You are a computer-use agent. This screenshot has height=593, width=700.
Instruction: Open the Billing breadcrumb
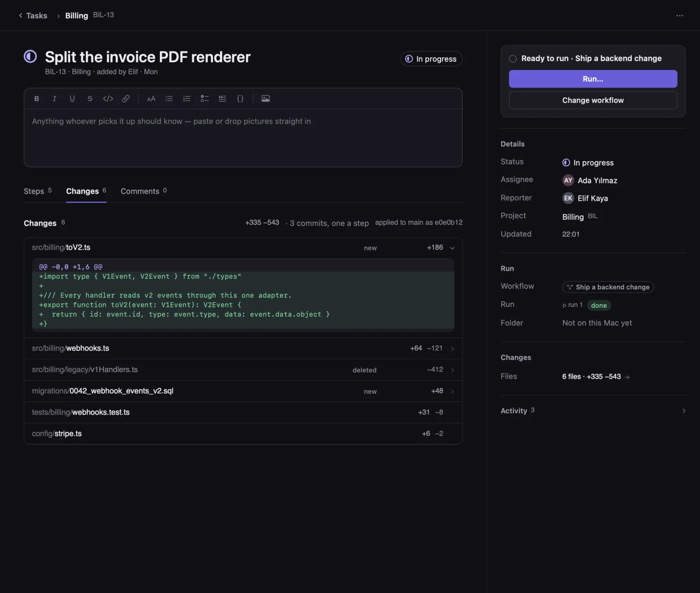pyautogui.click(x=77, y=16)
